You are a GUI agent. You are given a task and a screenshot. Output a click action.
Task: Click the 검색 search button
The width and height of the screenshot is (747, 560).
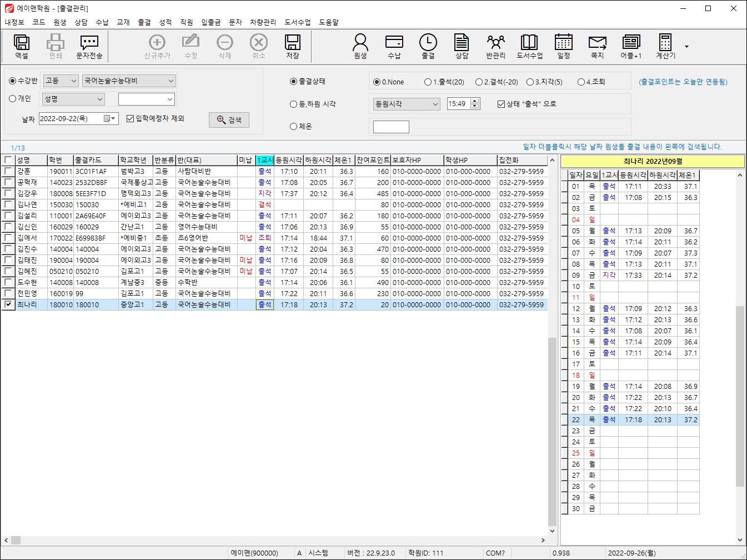229,120
